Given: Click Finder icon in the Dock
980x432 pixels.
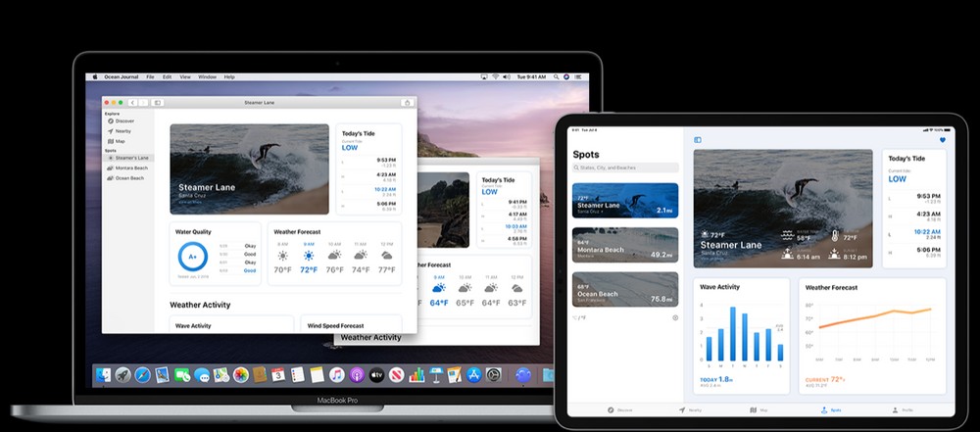Looking at the screenshot, I should (104, 375).
